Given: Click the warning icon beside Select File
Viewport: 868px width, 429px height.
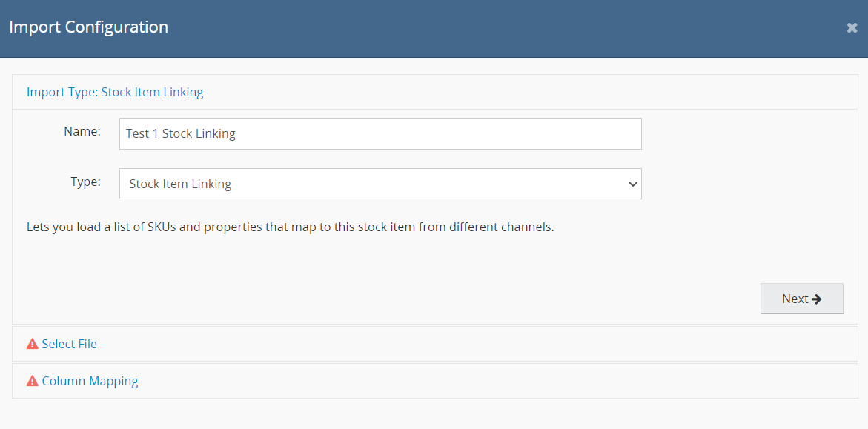Looking at the screenshot, I should tap(33, 344).
